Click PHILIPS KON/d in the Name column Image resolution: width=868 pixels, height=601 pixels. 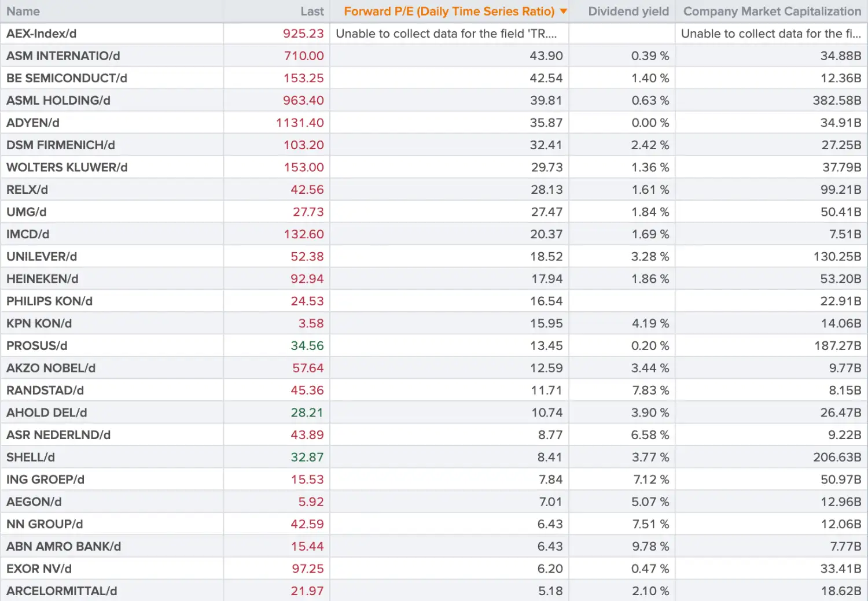49,301
